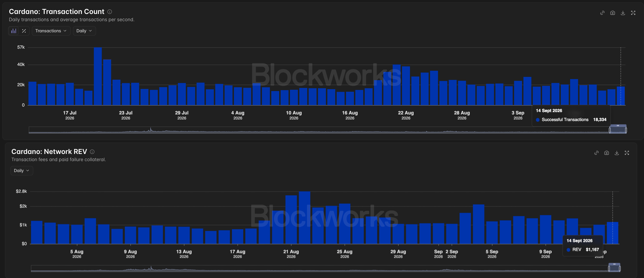This screenshot has height=278, width=644.
Task: Switch Transaction Count to percentage view
Action: pos(24,31)
